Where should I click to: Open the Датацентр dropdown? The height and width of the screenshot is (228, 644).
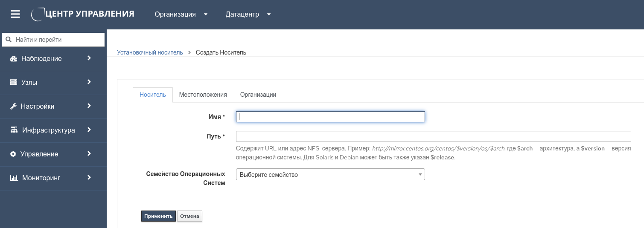248,14
